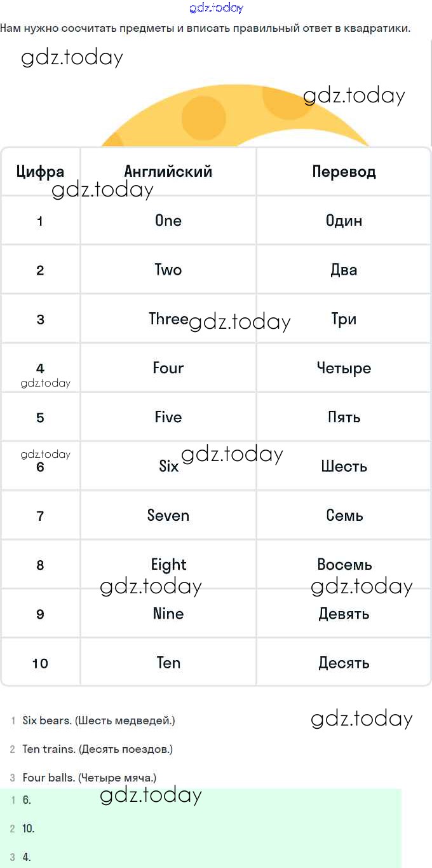The image size is (432, 868).
Task: Click the "Five" English cell
Action: coord(168,417)
